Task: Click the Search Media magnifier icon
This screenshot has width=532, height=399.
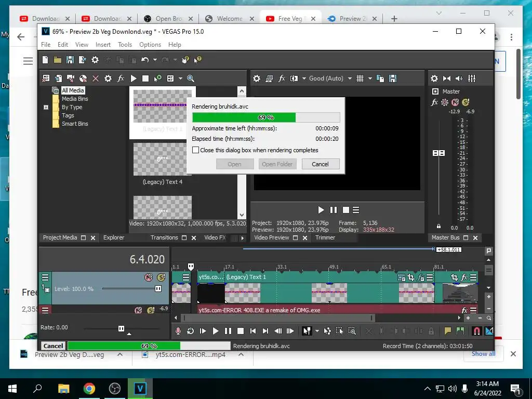Action: tap(191, 79)
